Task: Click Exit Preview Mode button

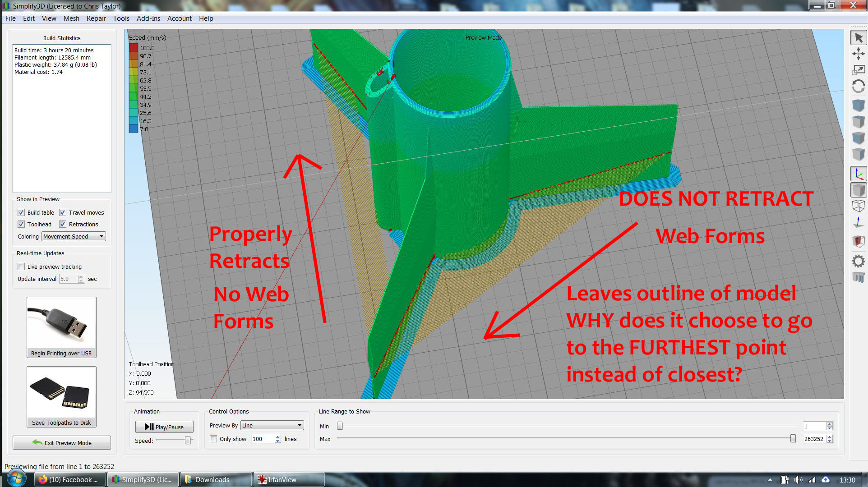Action: click(62, 443)
